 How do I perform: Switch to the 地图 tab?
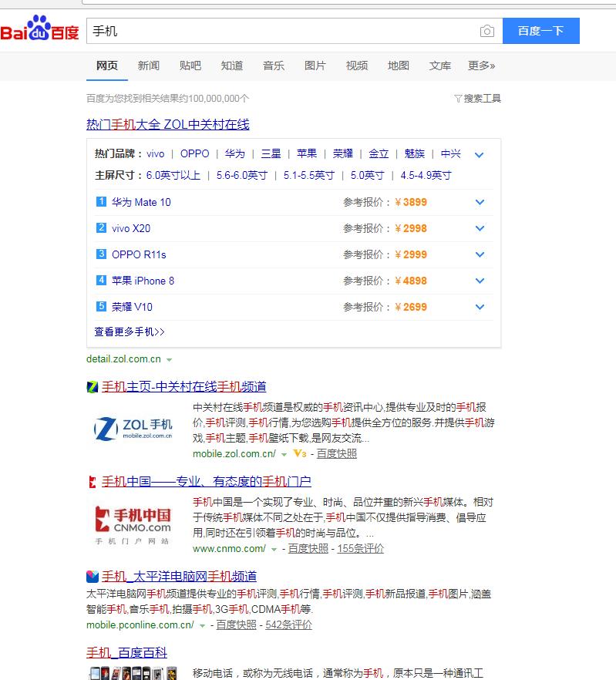399,66
